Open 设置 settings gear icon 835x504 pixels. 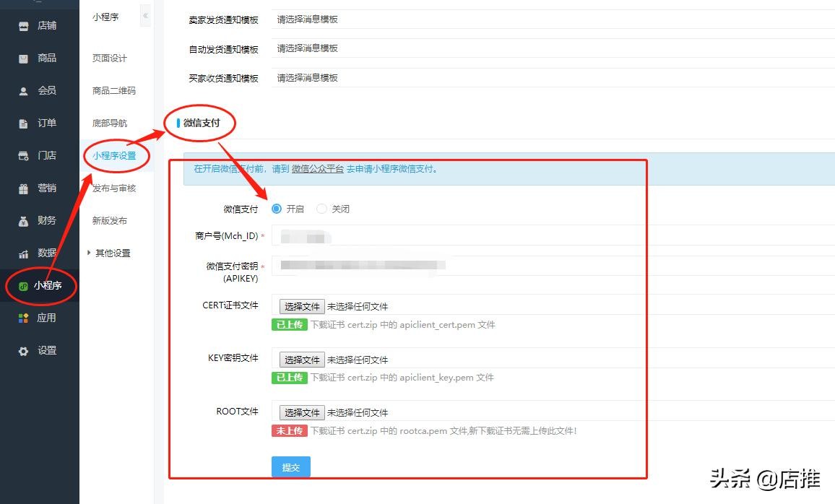click(x=24, y=351)
